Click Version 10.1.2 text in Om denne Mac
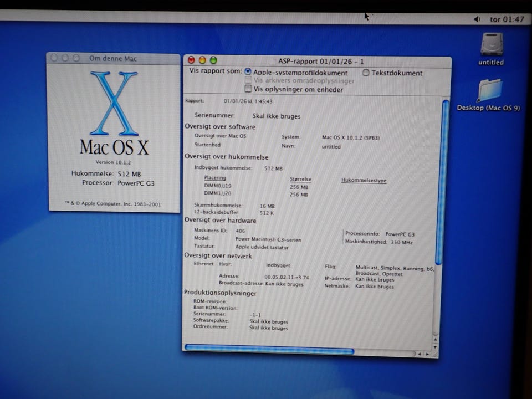 (x=113, y=162)
